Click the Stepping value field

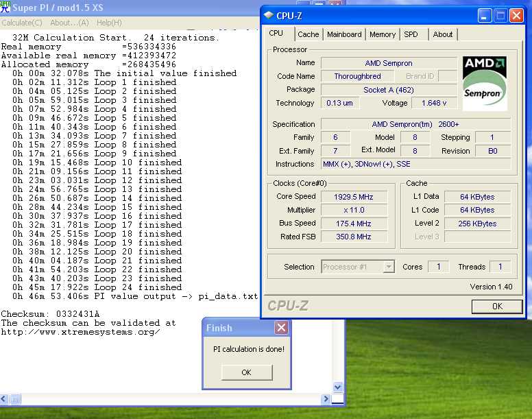[493, 137]
